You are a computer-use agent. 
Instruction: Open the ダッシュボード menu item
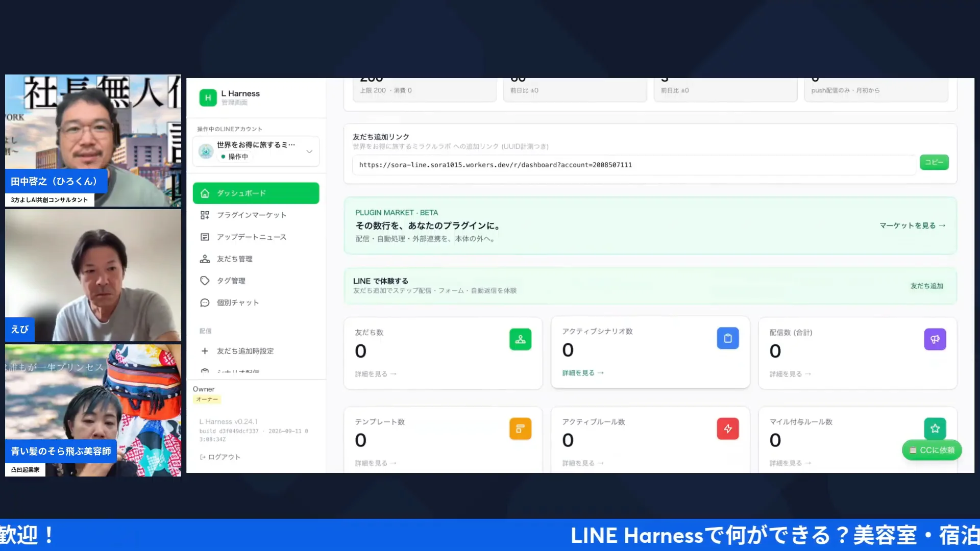click(256, 193)
